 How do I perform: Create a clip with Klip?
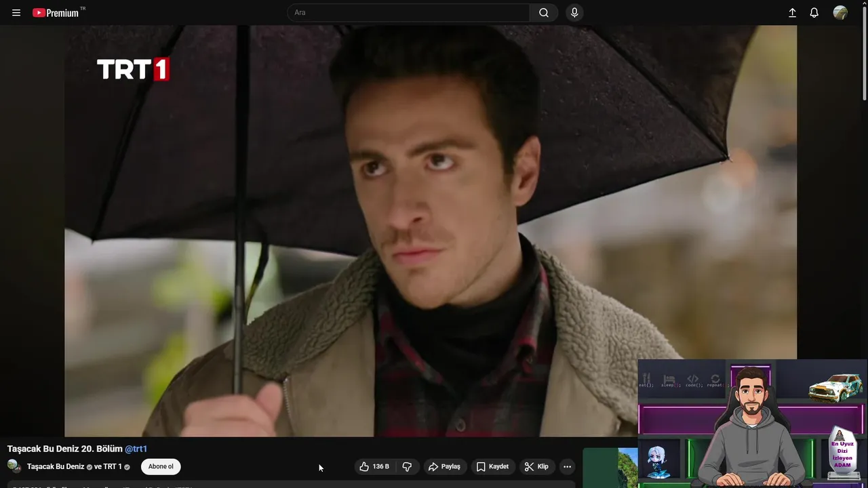pyautogui.click(x=536, y=466)
